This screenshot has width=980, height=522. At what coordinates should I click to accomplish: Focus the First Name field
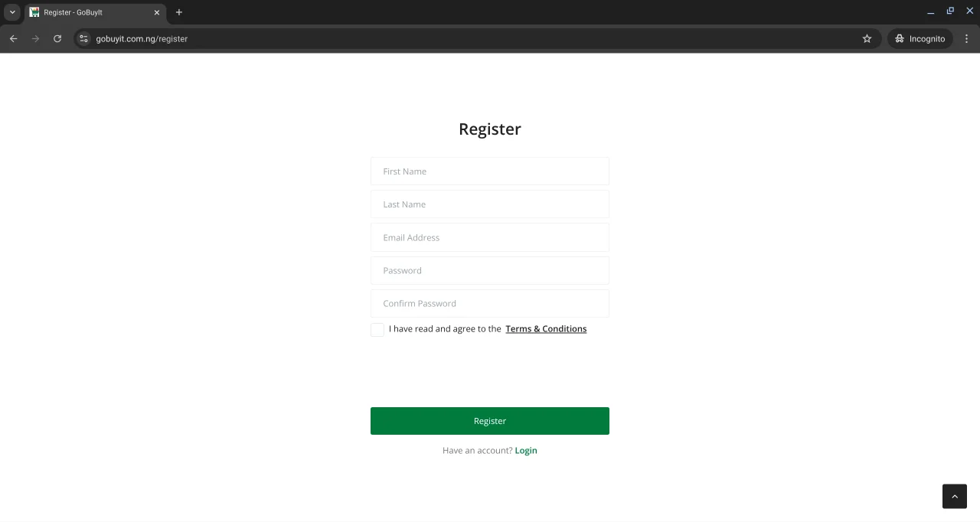[490, 171]
